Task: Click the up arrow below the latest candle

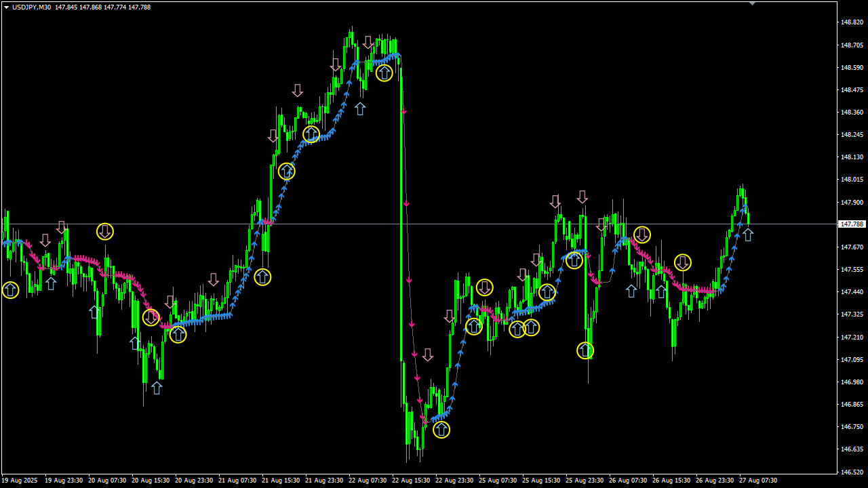Action: (747, 235)
